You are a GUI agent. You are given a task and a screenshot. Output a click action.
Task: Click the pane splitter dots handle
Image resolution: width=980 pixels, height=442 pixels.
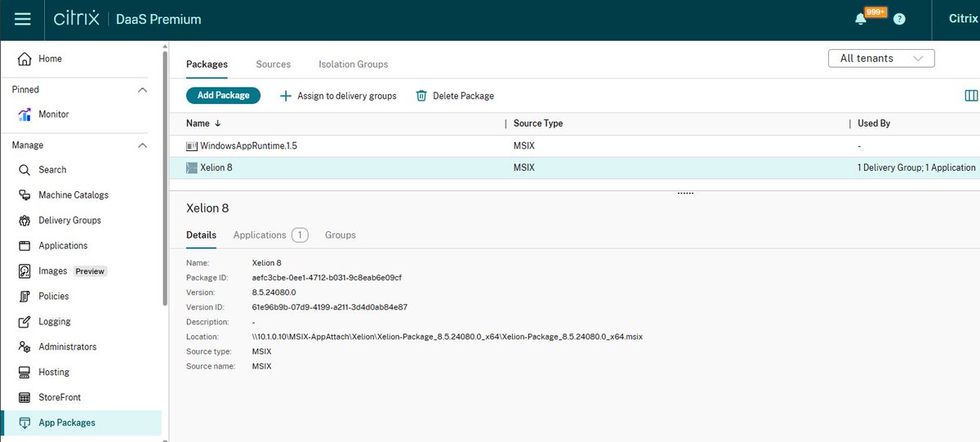pyautogui.click(x=685, y=194)
